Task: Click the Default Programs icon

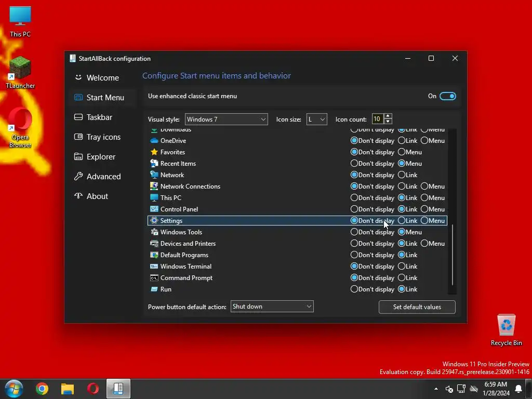Action: (x=154, y=255)
